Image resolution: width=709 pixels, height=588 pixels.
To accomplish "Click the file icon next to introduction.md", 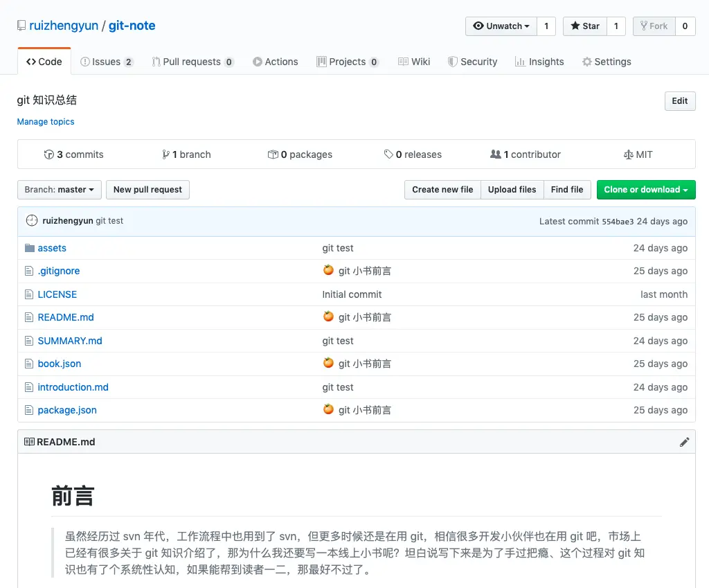I will [x=29, y=387].
